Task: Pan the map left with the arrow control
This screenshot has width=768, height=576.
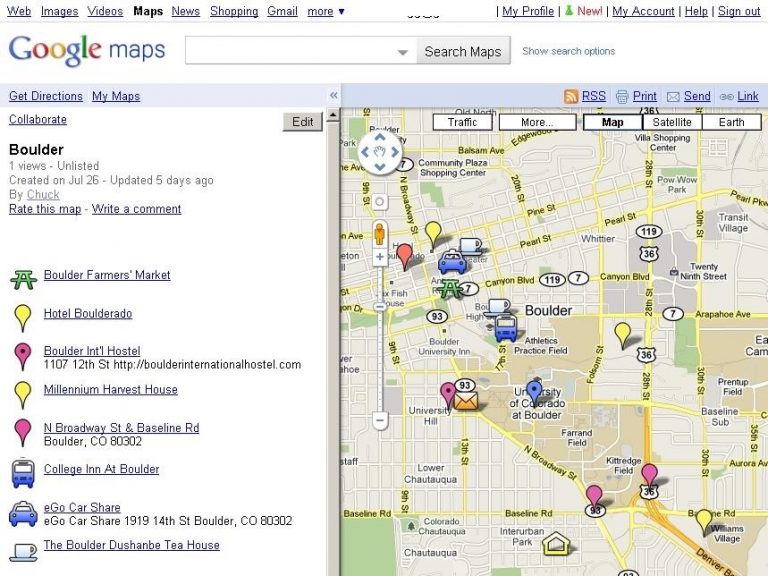Action: (365, 152)
